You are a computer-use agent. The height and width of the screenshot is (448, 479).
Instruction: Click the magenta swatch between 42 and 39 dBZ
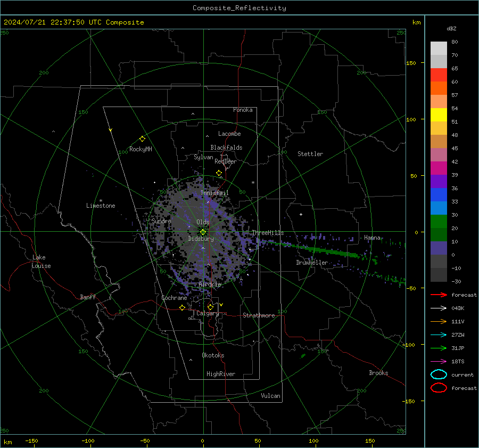click(439, 168)
